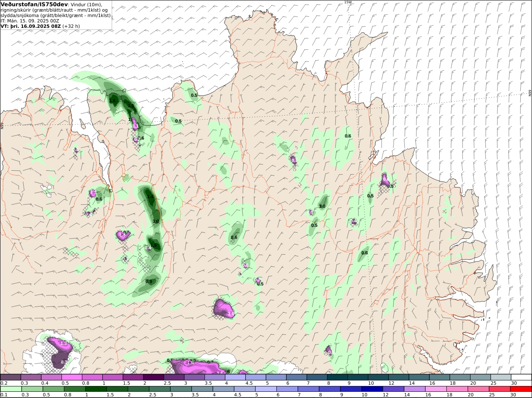Screen dimensions: 532x398
Task: Pick the white 30 swatch in the upper snow legend
Action: click(521, 377)
